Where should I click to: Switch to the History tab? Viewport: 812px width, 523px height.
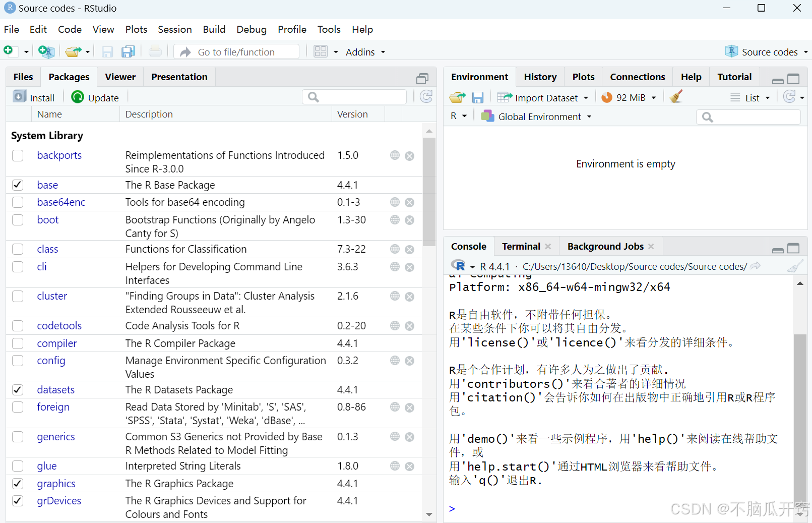point(540,77)
